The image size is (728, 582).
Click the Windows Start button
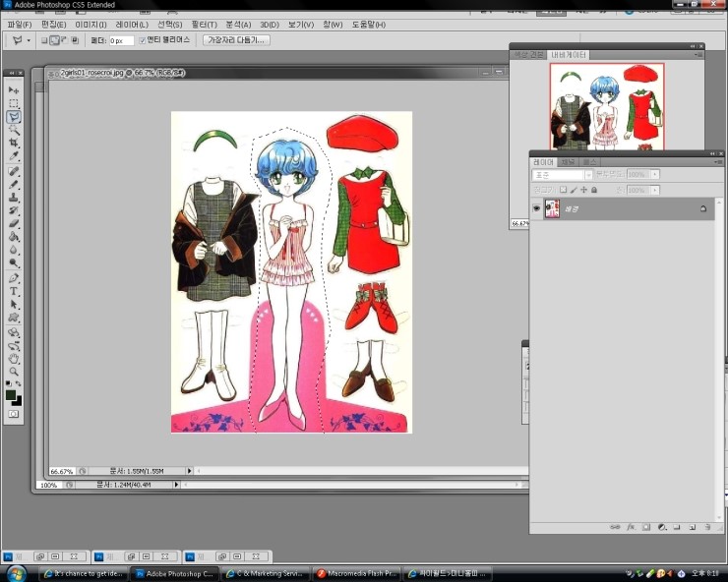point(16,574)
